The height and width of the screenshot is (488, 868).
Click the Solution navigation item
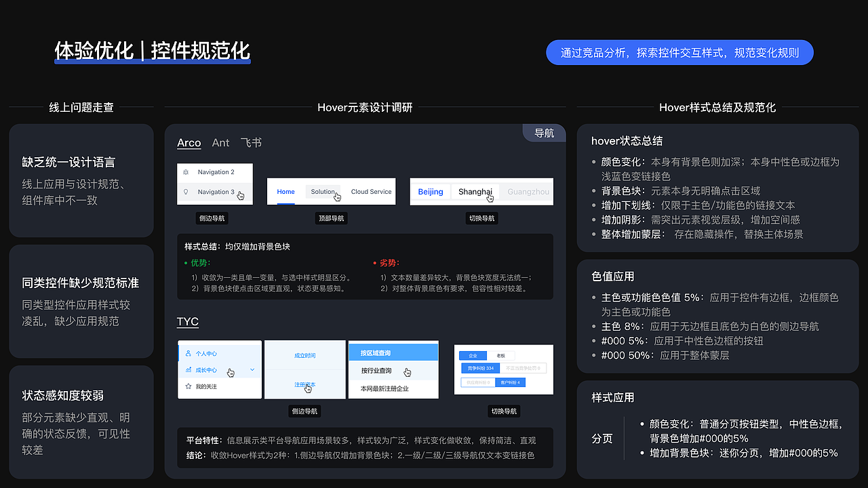coord(322,192)
